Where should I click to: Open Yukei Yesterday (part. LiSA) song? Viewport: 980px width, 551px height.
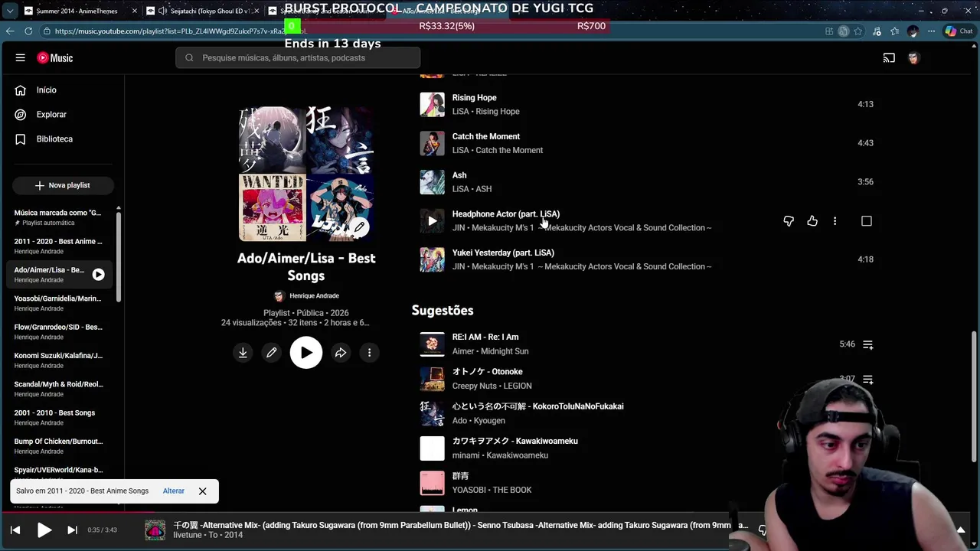[x=503, y=253]
